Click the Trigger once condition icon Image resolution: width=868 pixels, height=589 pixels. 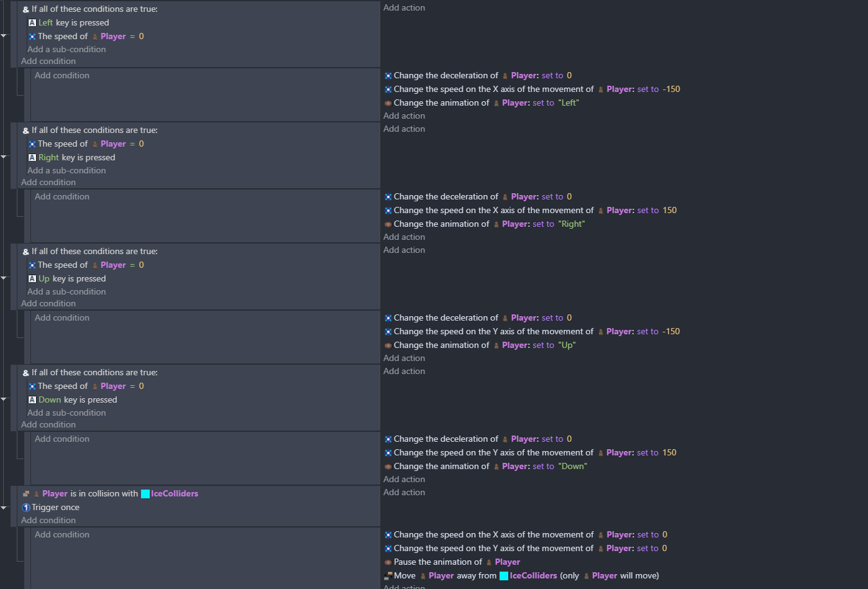(26, 508)
